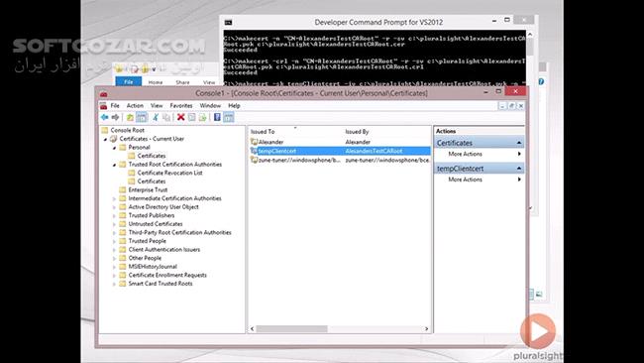This screenshot has height=363, width=644.
Task: Expand the Trusted Publishers arrow
Action: pos(115,216)
